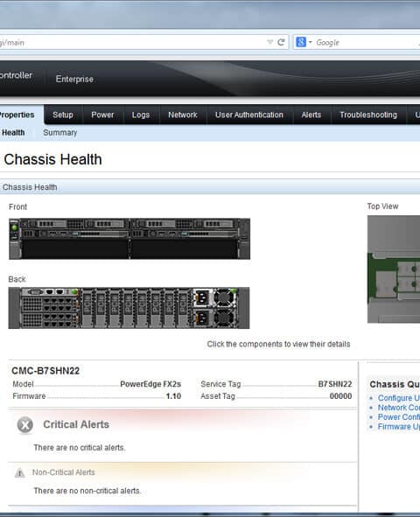Select lower power supply in Back view
420x517 pixels.
click(x=214, y=318)
